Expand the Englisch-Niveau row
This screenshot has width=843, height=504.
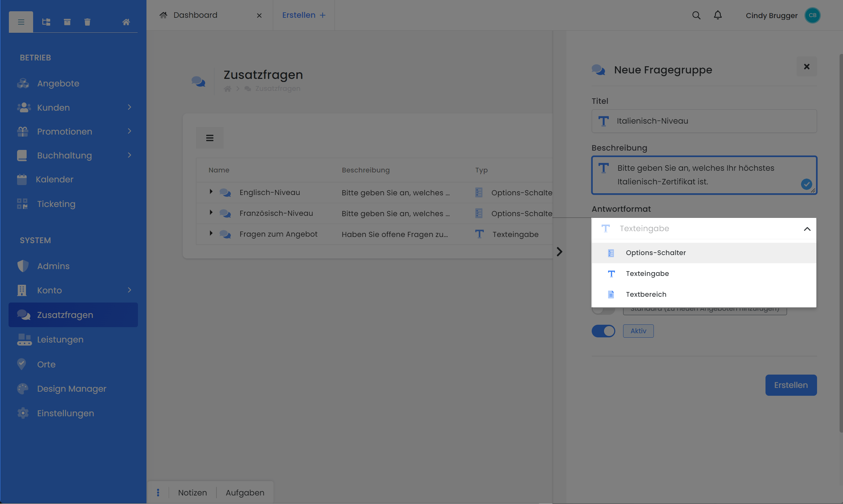[x=211, y=192]
